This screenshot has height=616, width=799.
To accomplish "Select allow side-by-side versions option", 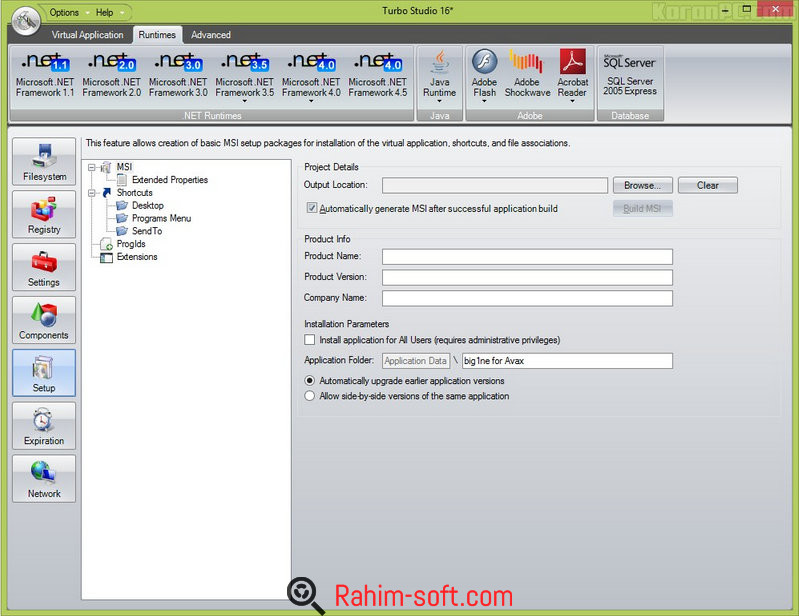I will coord(309,396).
